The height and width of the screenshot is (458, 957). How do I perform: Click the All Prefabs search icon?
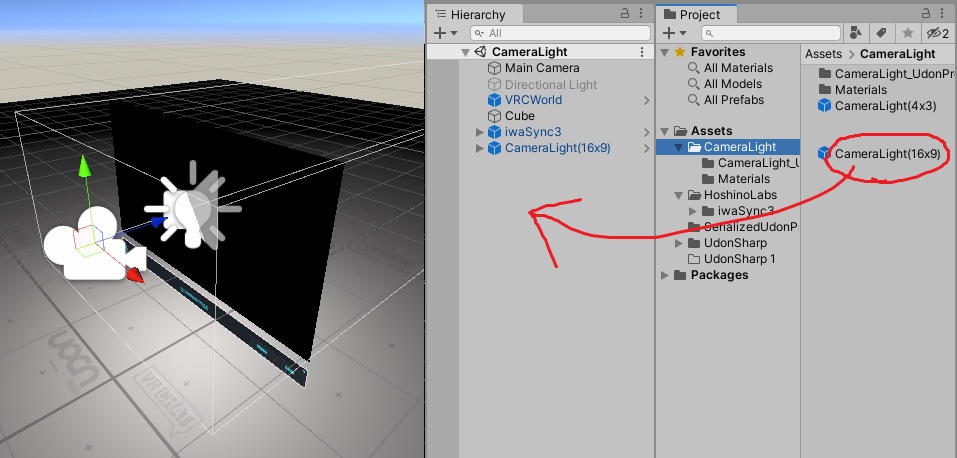pyautogui.click(x=694, y=100)
